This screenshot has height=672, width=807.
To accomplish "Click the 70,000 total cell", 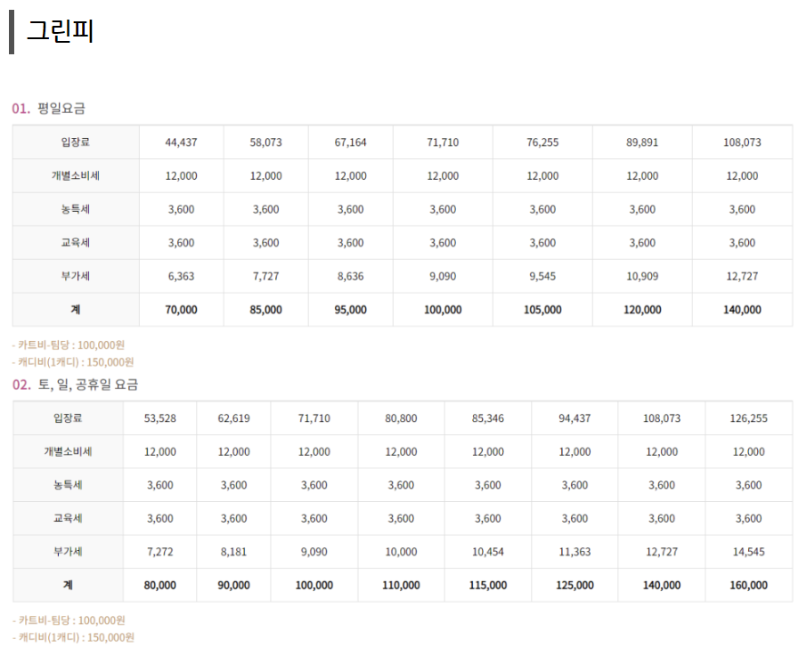I will click(x=181, y=310).
